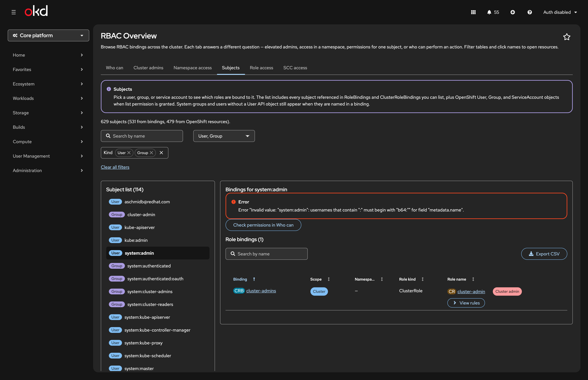The image size is (588, 380).
Task: Select system:kube-controller-manager user subject
Action: click(x=158, y=330)
